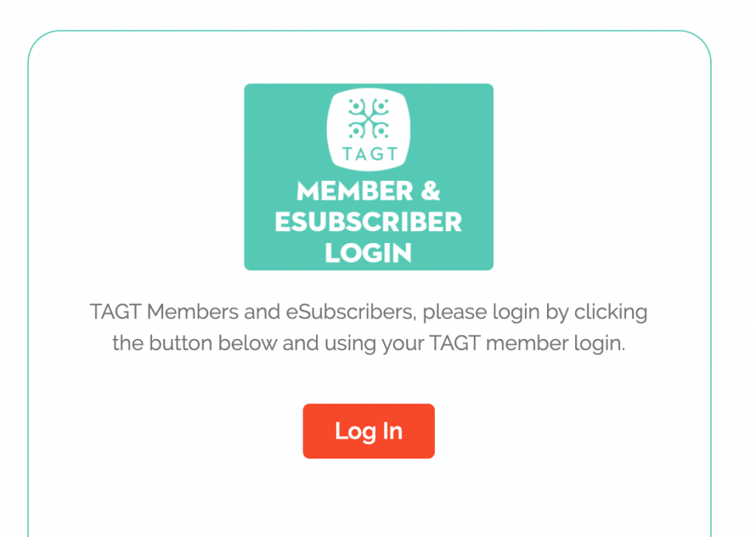
Task: Click 'please login by clicking' text
Action: 535,312
